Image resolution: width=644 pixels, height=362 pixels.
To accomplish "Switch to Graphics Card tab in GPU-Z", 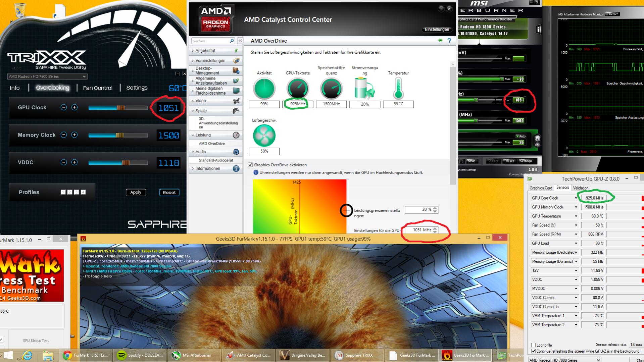I will [541, 188].
